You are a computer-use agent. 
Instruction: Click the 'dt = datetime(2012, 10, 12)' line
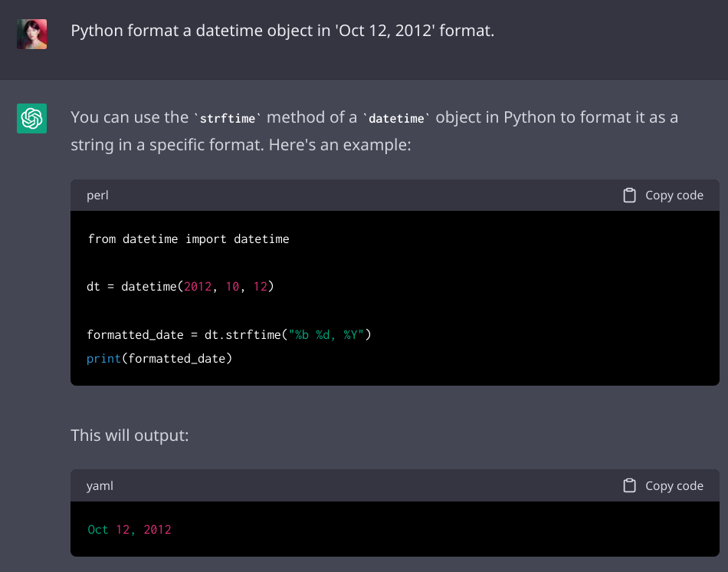pyautogui.click(x=180, y=287)
